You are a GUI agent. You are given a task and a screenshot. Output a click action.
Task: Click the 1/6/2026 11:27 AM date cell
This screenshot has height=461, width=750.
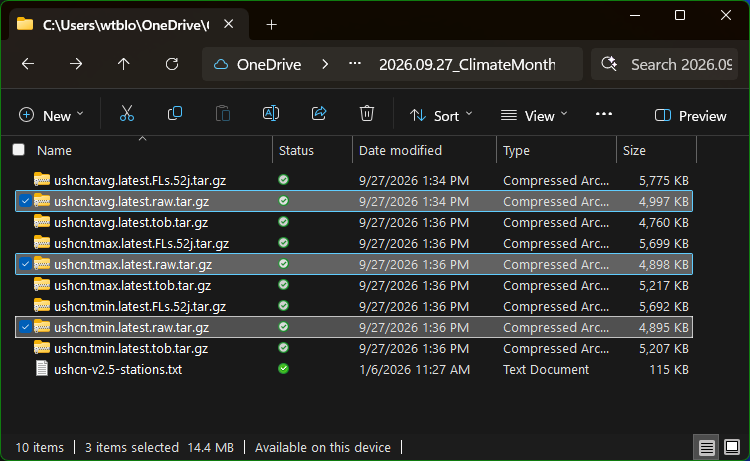[414, 369]
